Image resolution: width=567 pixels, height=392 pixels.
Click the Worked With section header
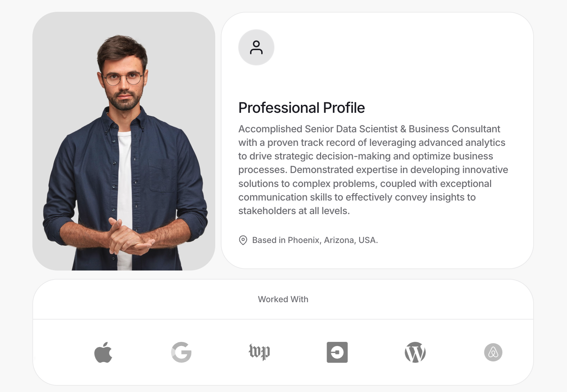[x=283, y=299]
